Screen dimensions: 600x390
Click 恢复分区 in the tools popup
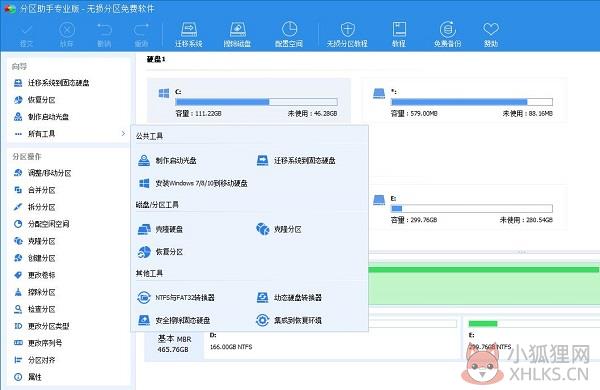click(x=160, y=252)
